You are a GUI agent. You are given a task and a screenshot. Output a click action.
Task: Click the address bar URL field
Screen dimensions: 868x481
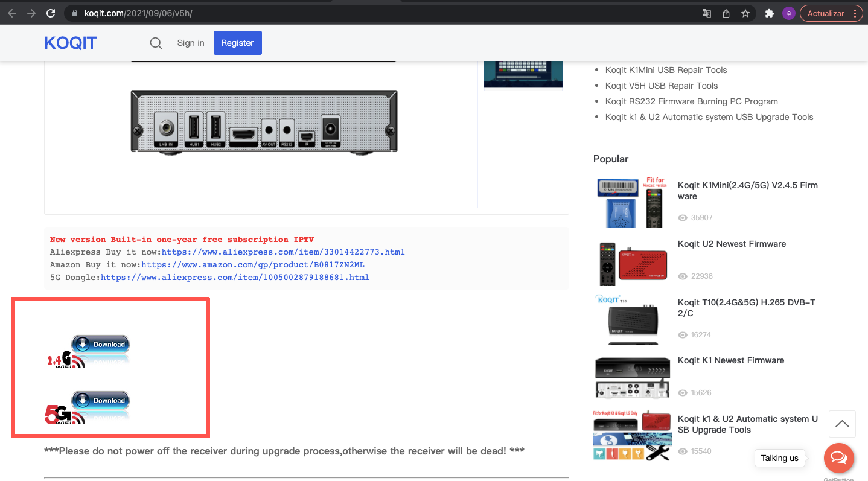pos(362,13)
